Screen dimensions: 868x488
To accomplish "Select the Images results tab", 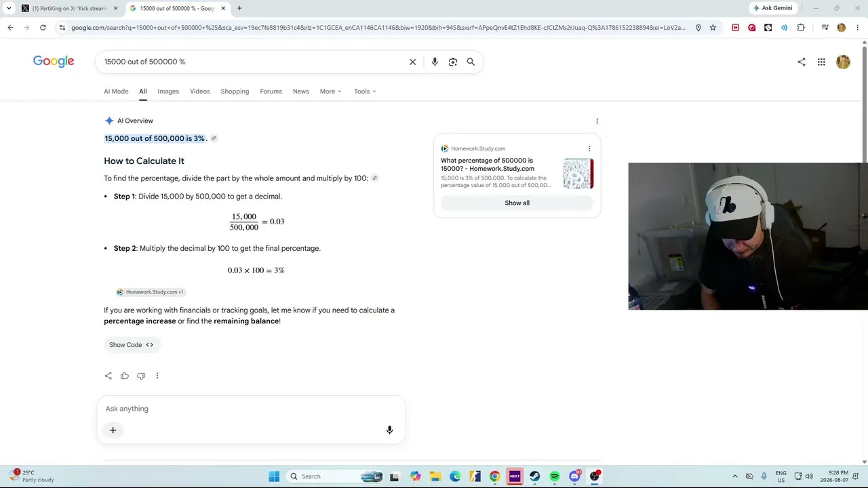I will 168,91.
